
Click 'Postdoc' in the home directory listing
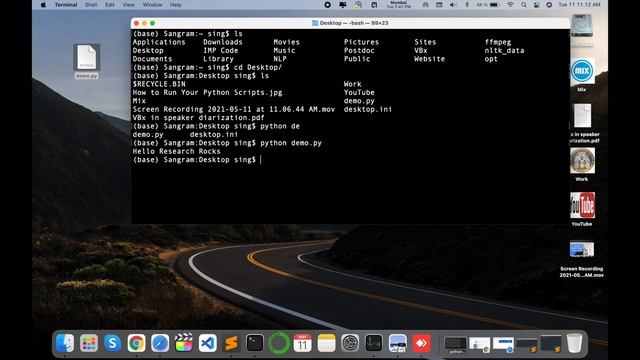point(359,51)
